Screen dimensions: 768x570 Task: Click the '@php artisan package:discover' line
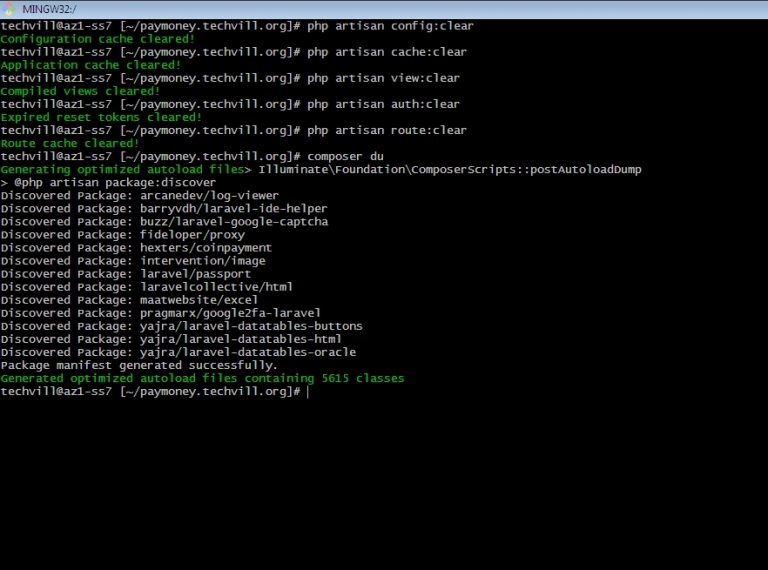(108, 182)
